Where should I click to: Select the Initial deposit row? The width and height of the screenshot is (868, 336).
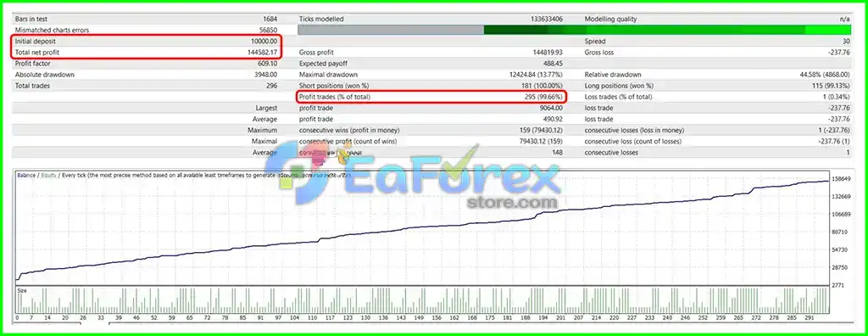pos(147,42)
